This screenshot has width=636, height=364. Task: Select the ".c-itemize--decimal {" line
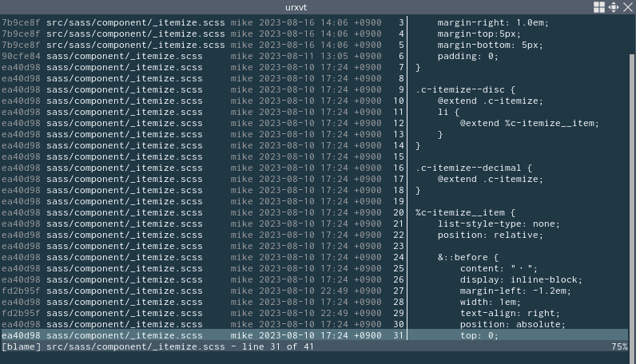click(474, 168)
